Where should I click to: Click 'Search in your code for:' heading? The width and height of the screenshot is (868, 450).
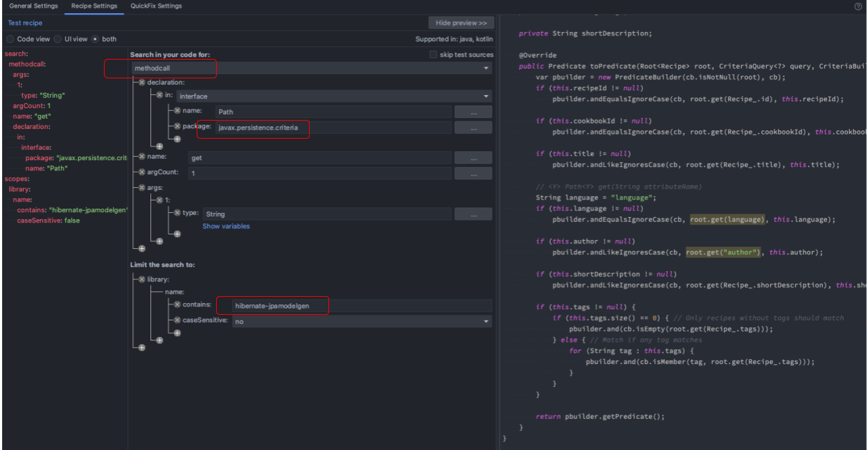click(x=170, y=54)
